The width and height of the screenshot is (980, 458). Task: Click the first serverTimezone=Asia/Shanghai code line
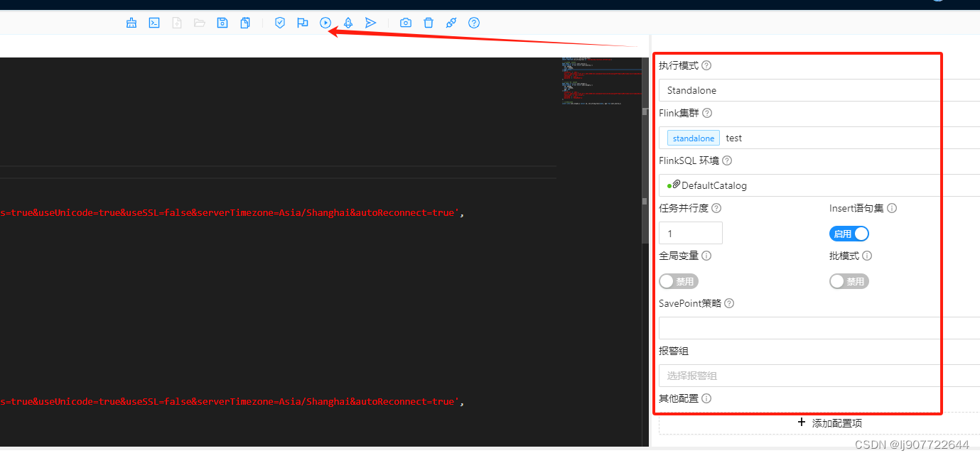pyautogui.click(x=232, y=212)
